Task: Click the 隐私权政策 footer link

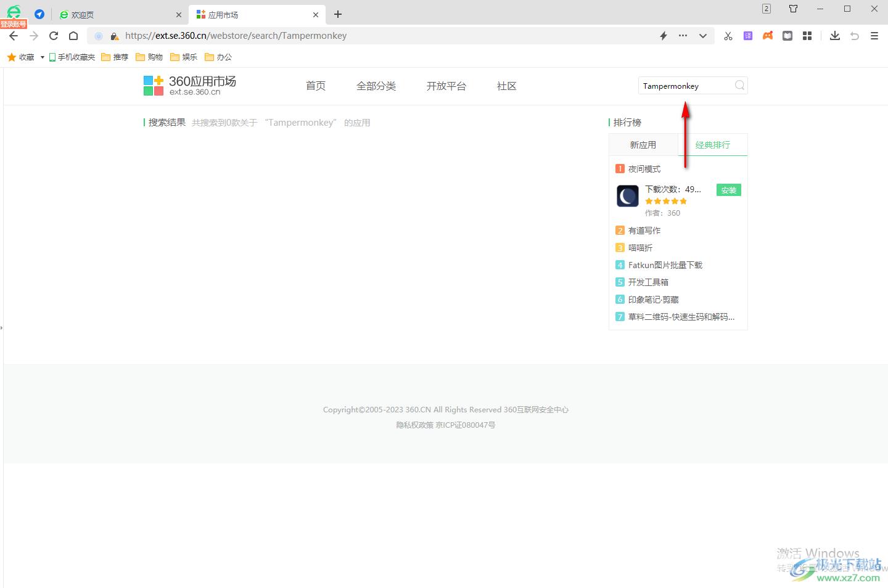Action: pos(415,425)
